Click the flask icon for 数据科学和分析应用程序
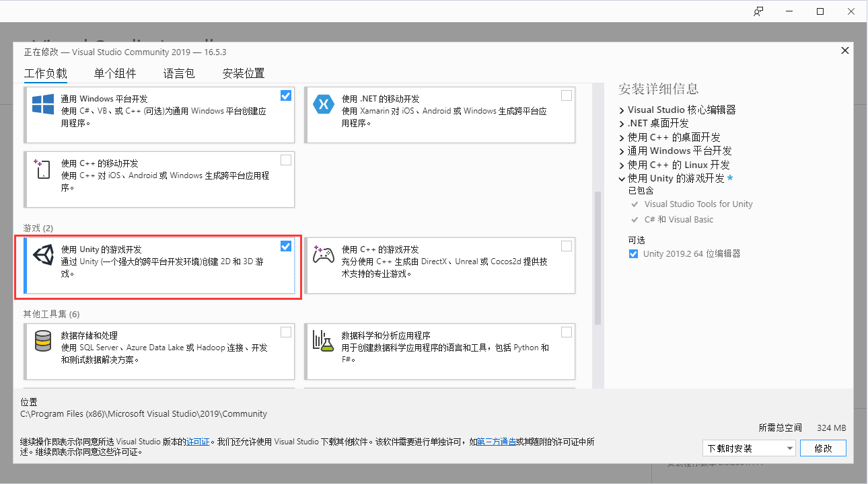This screenshot has width=868, height=484. pyautogui.click(x=324, y=341)
